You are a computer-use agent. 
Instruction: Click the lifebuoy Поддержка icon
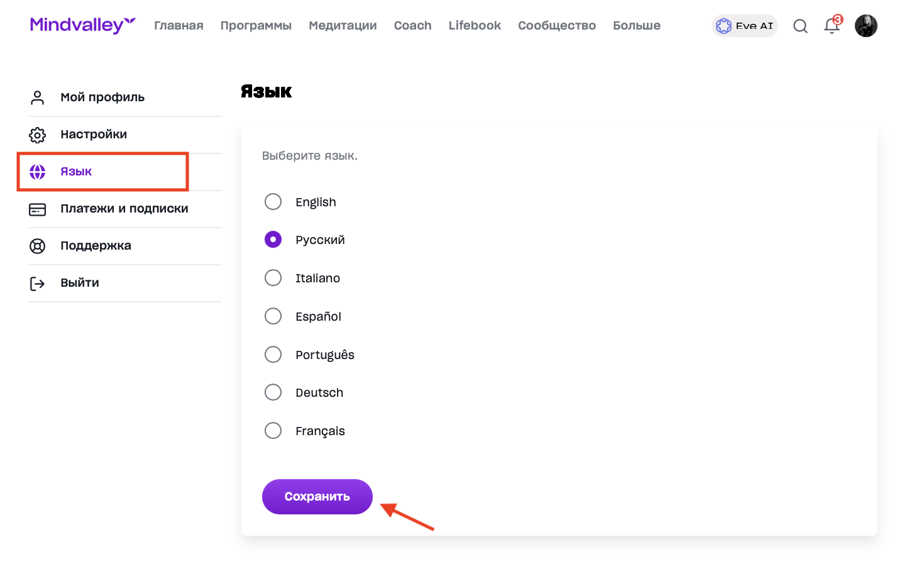coord(38,246)
